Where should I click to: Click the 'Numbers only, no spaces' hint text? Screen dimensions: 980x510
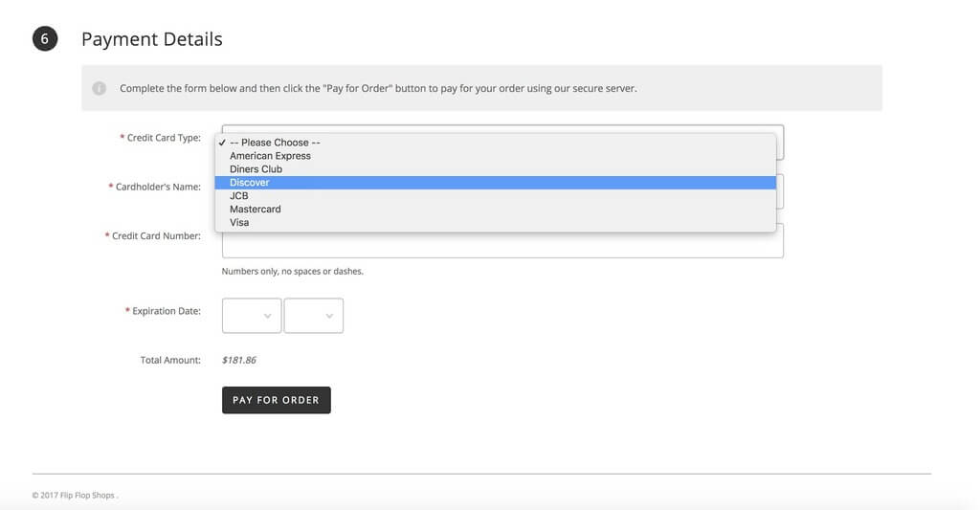(x=293, y=272)
